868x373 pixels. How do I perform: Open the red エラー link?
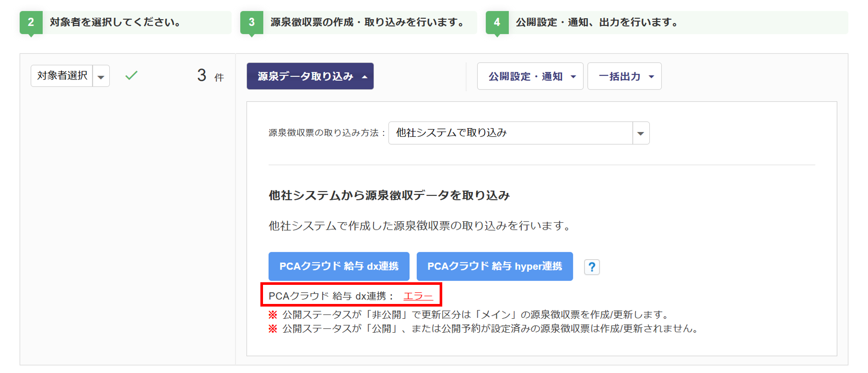click(418, 296)
